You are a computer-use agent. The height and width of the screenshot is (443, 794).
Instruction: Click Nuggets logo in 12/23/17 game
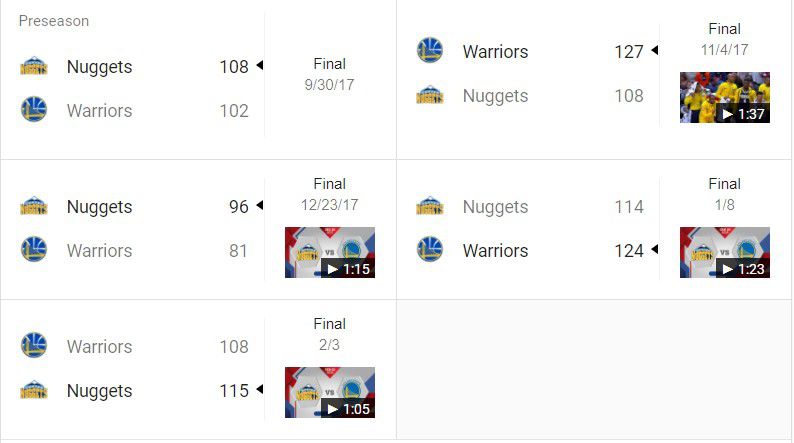tap(34, 206)
